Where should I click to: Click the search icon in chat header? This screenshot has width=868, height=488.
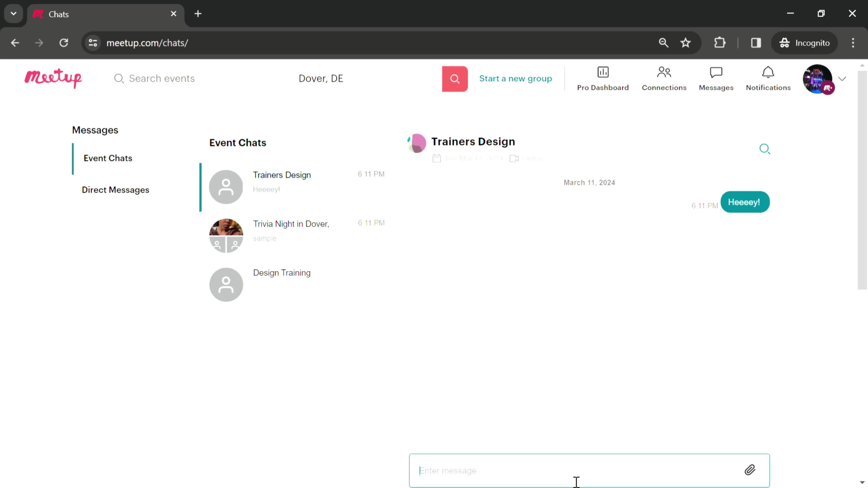[765, 148]
